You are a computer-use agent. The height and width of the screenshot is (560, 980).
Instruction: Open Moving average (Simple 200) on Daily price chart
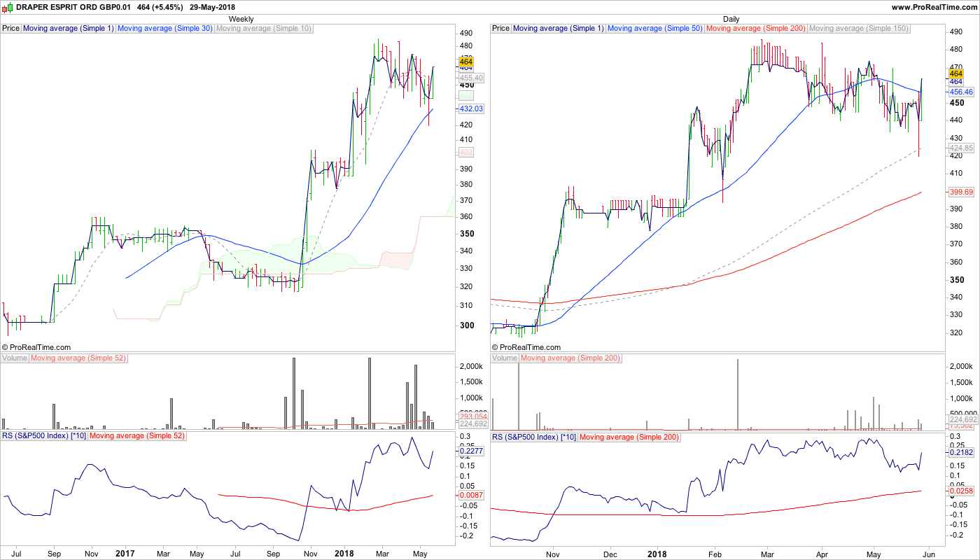756,29
